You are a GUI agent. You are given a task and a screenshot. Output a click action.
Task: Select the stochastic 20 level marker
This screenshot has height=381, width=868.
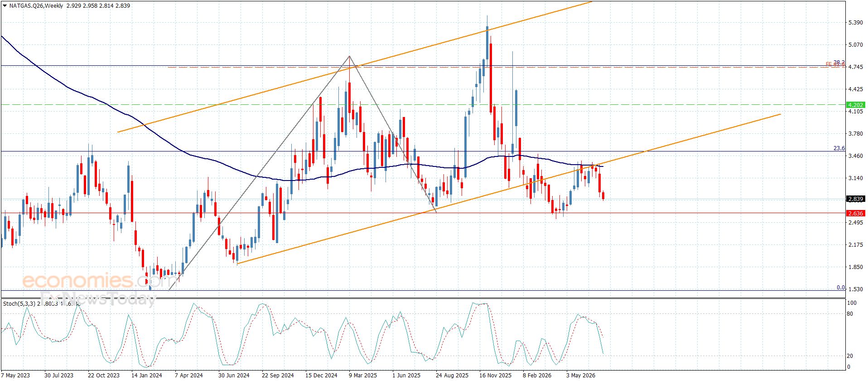pyautogui.click(x=850, y=356)
